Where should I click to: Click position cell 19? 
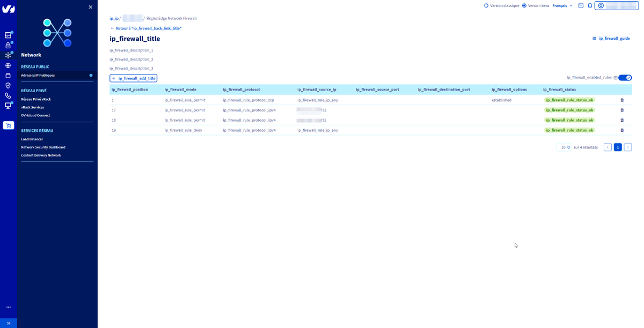(x=114, y=130)
